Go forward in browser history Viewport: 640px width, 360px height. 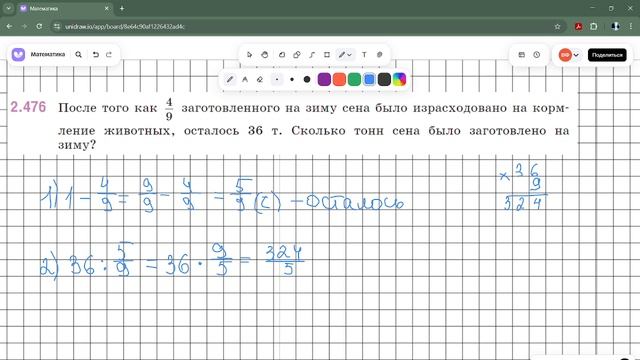tap(24, 26)
